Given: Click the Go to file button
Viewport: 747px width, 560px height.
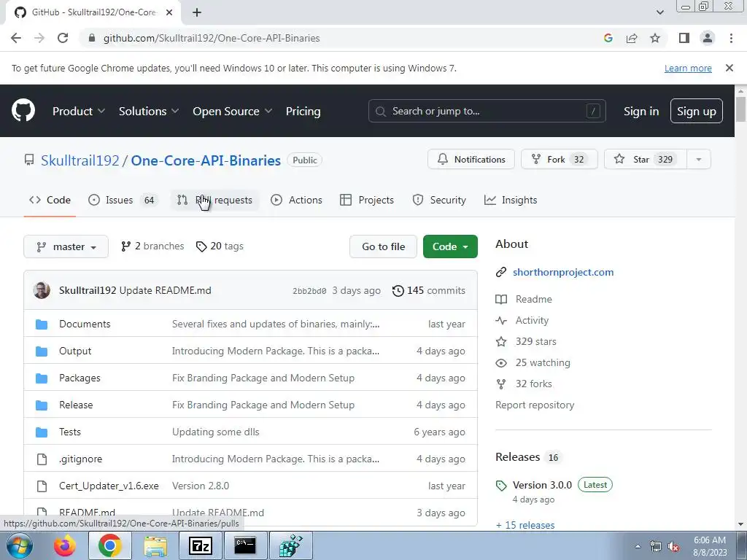Looking at the screenshot, I should point(383,246).
